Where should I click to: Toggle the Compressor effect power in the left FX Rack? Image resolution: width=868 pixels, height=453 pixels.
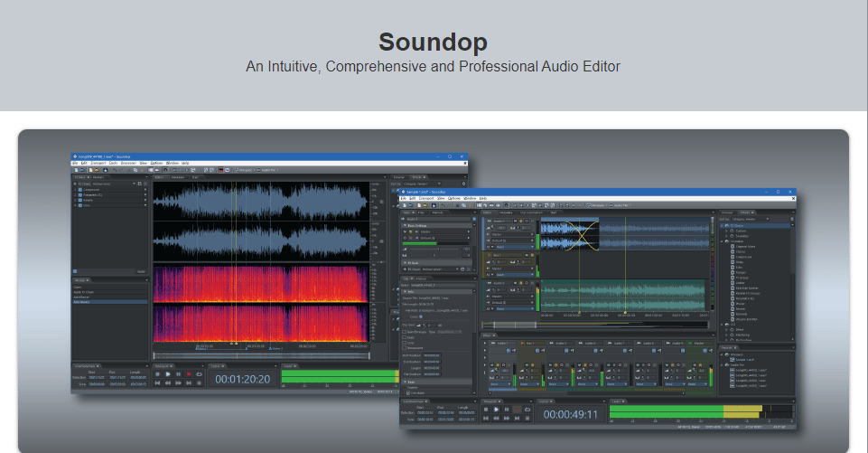click(80, 190)
